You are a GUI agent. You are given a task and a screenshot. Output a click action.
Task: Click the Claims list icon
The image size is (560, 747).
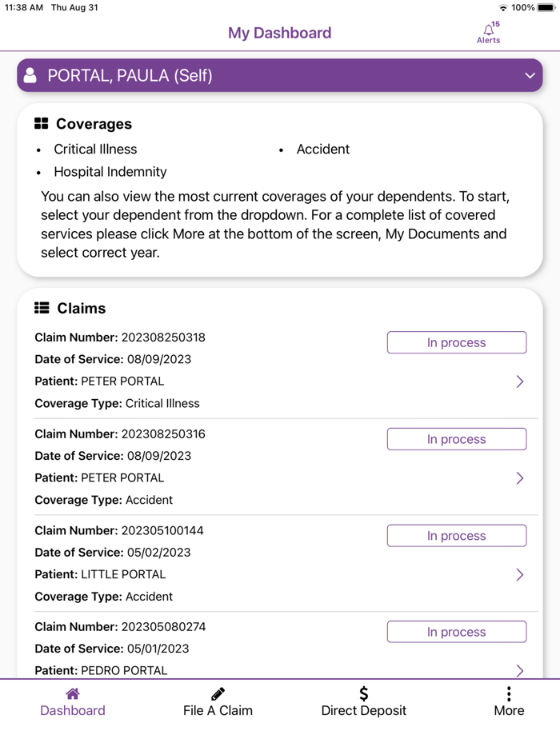click(x=40, y=307)
